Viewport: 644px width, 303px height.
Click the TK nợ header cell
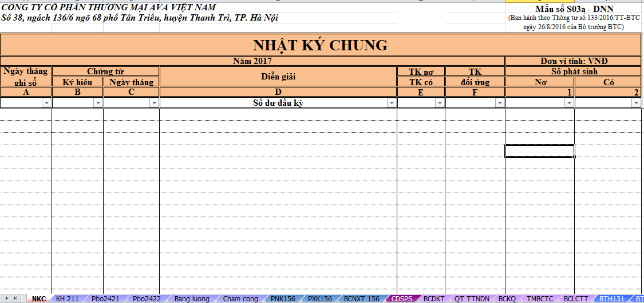(421, 71)
